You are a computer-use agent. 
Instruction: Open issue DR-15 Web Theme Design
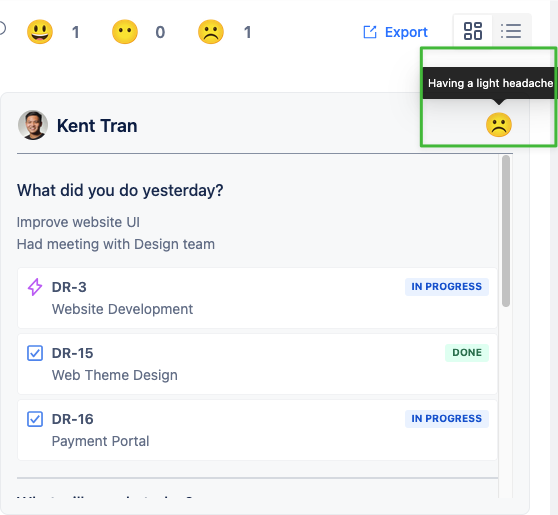[x=257, y=364]
